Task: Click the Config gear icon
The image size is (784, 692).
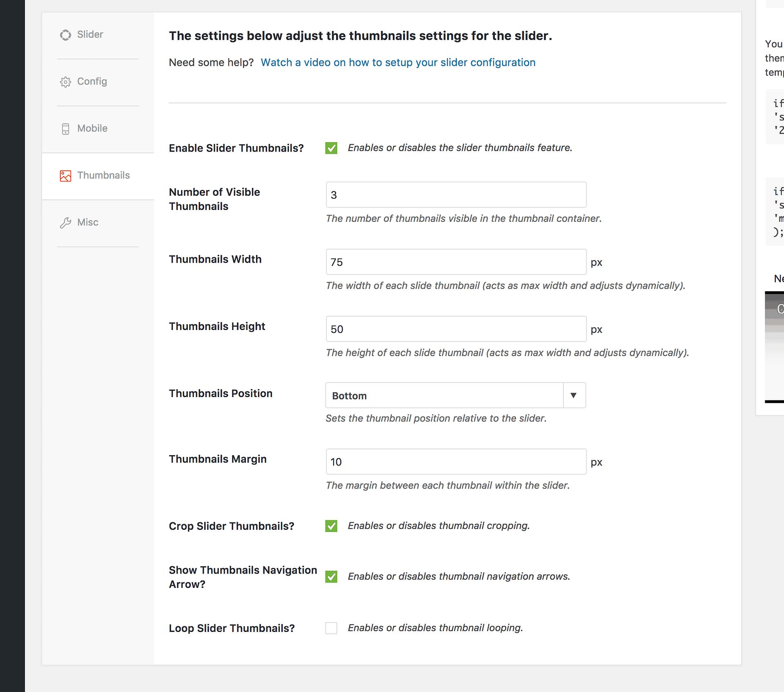Action: [x=65, y=82]
